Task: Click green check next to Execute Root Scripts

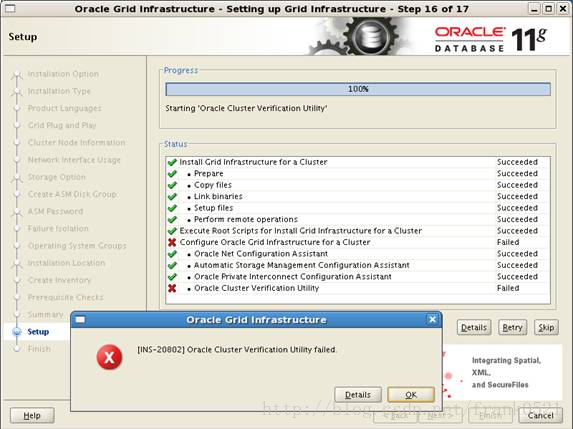Action: point(172,231)
